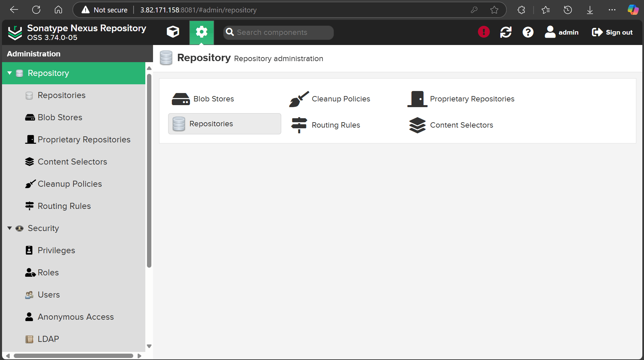
Task: Click the admin user account menu
Action: [561, 32]
